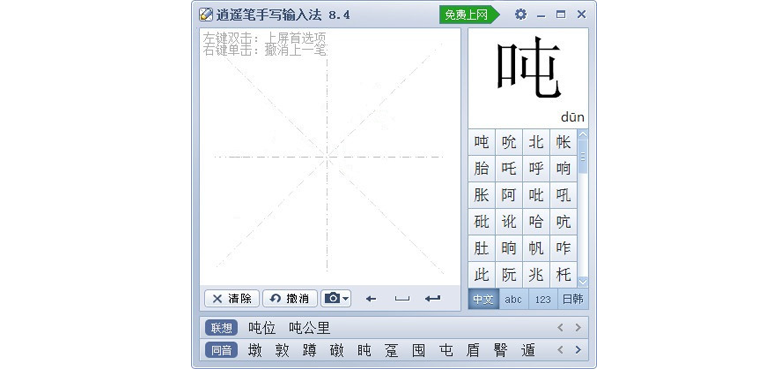This screenshot has height=369, width=783.
Task: Insert a space using the space-bar icon
Action: [402, 299]
